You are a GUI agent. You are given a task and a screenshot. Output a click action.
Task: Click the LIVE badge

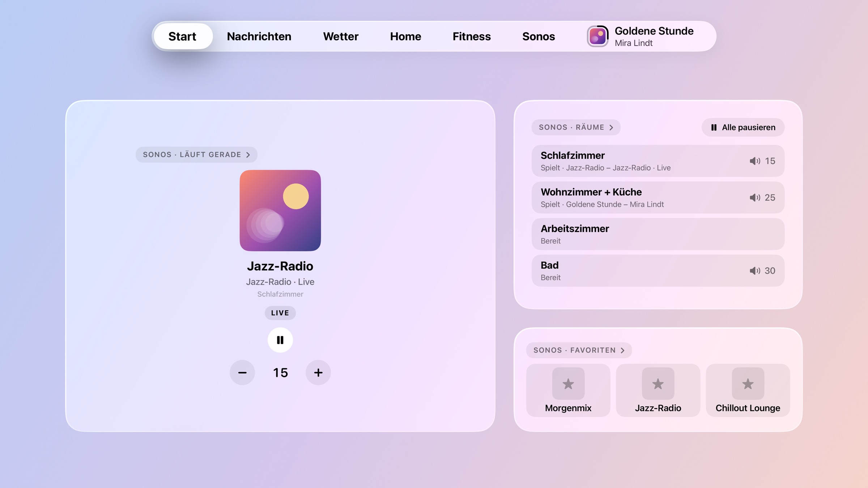pyautogui.click(x=280, y=313)
